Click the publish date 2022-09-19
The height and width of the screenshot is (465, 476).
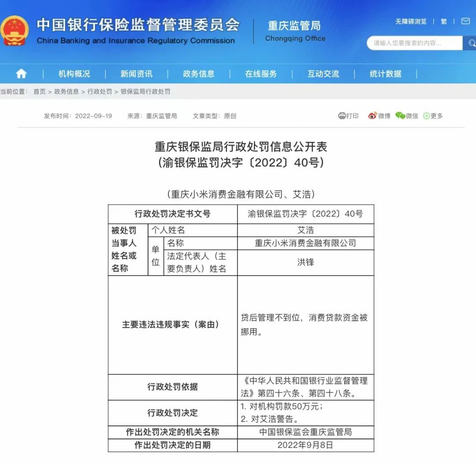coord(93,116)
